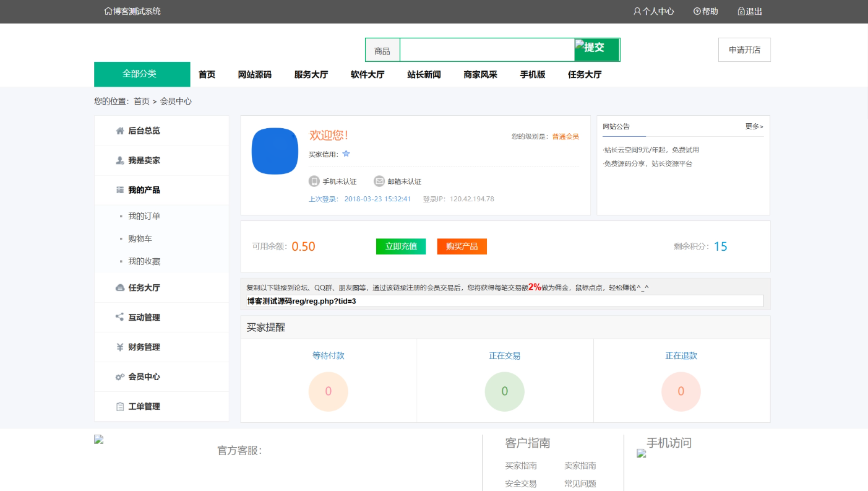Open 我的订单 in the sidebar
Screen dimensions: 868x491
(x=144, y=216)
